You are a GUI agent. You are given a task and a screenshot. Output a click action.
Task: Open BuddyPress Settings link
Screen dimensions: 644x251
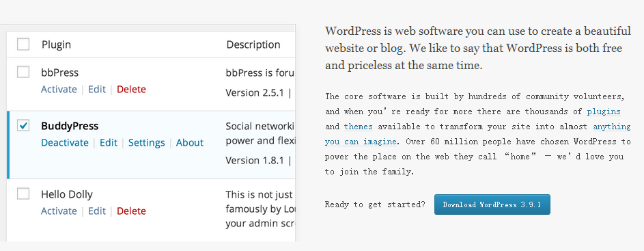pyautogui.click(x=147, y=143)
